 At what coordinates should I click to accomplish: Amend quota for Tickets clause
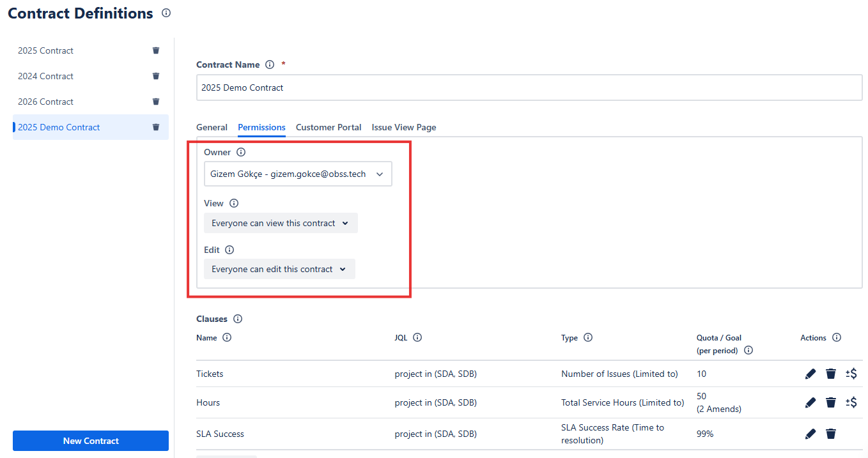[851, 374]
